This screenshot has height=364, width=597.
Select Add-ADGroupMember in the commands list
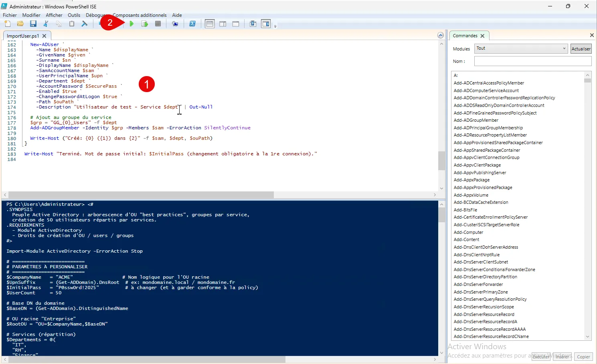click(476, 120)
